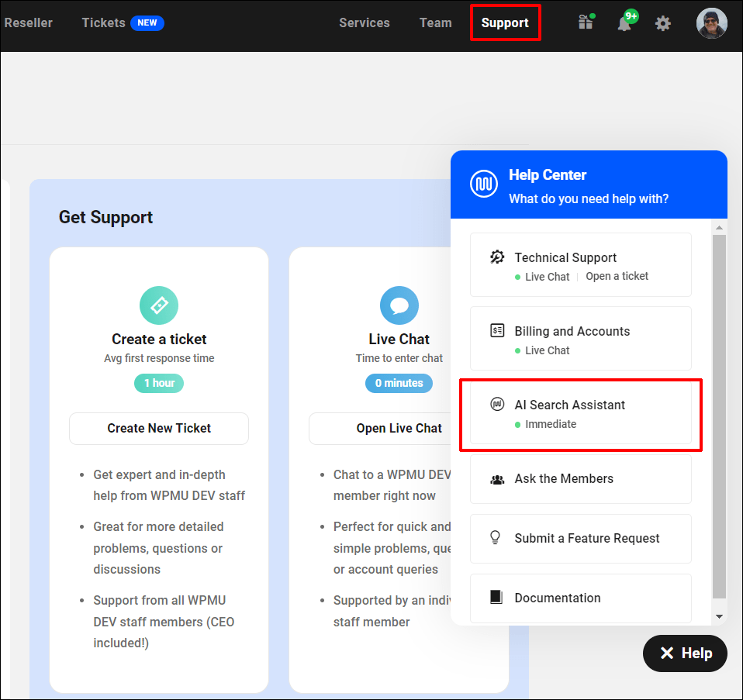Image resolution: width=743 pixels, height=700 pixels.
Task: Click the Help Center title
Action: [548, 174]
